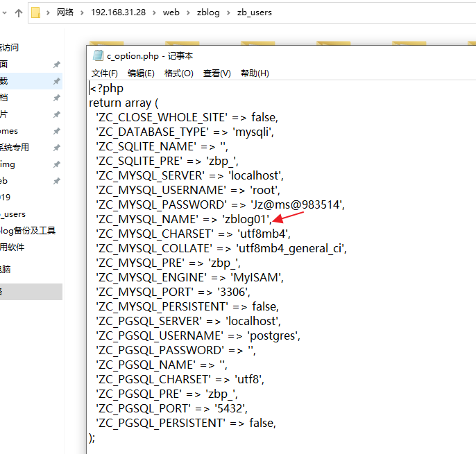Click the Up arrow navigation button
This screenshot has height=454, width=476.
pyautogui.click(x=19, y=12)
